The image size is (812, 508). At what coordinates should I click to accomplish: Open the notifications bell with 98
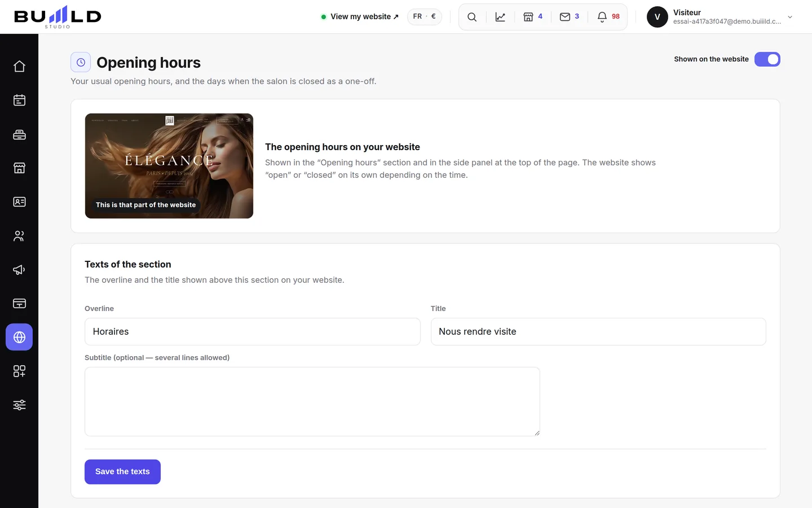tap(608, 17)
